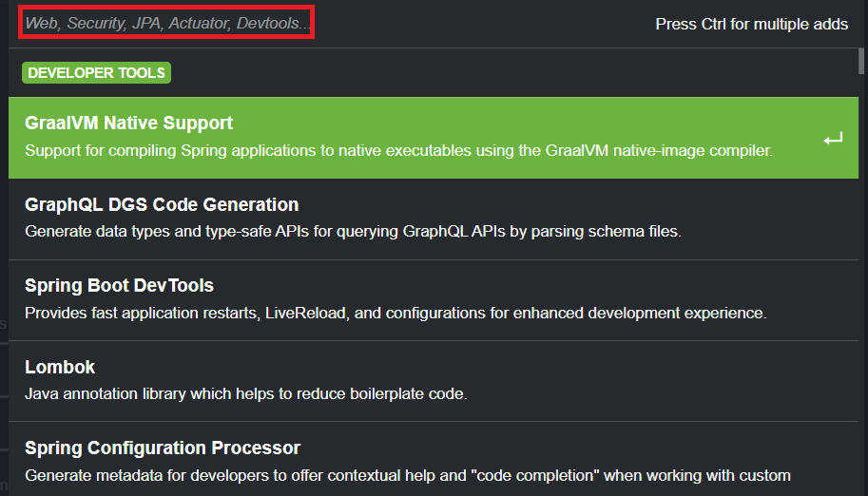Focus the dependency search input field

[x=166, y=24]
